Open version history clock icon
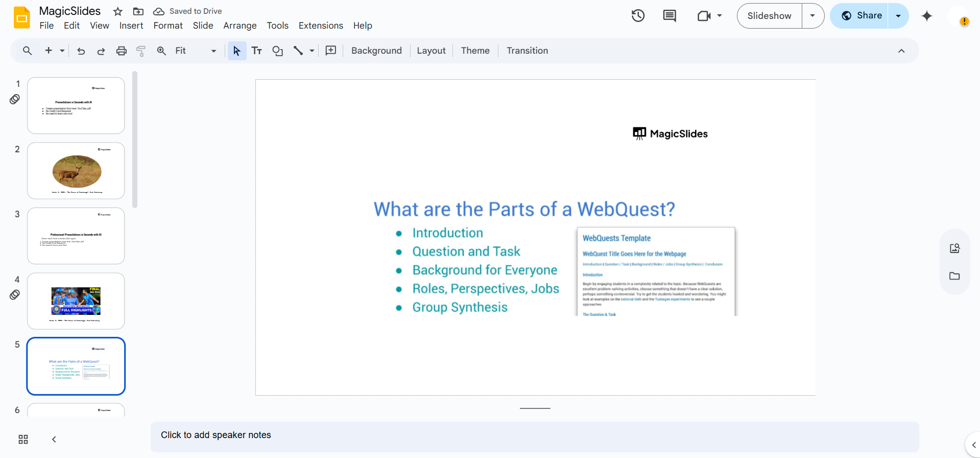The width and height of the screenshot is (980, 458). pyautogui.click(x=638, y=16)
